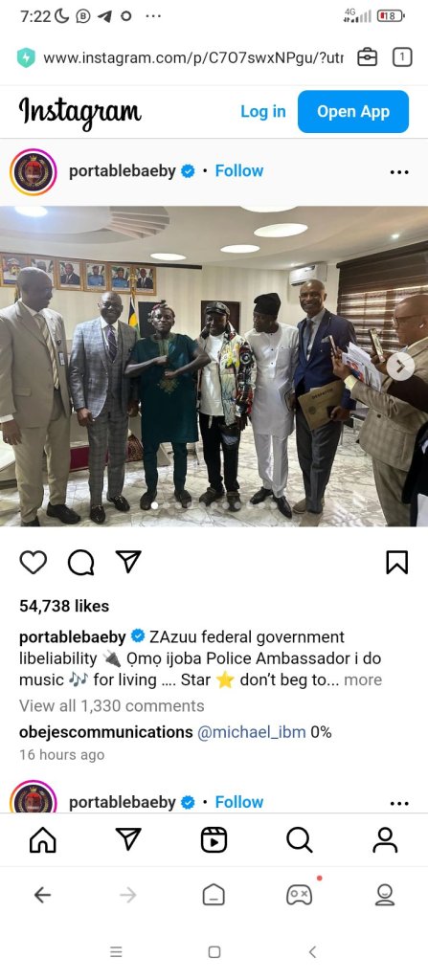
Task: Save post using bookmark icon
Action: tap(396, 562)
